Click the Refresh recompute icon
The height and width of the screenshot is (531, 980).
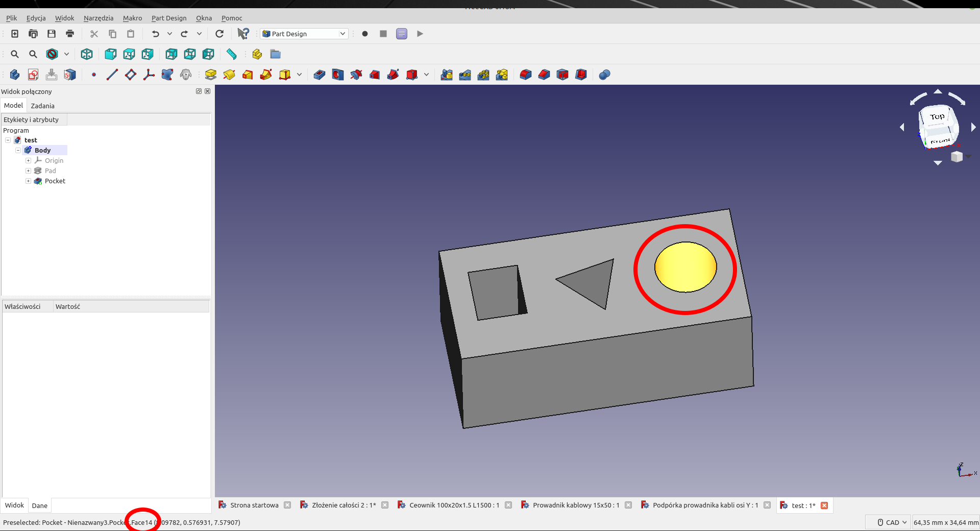click(219, 34)
